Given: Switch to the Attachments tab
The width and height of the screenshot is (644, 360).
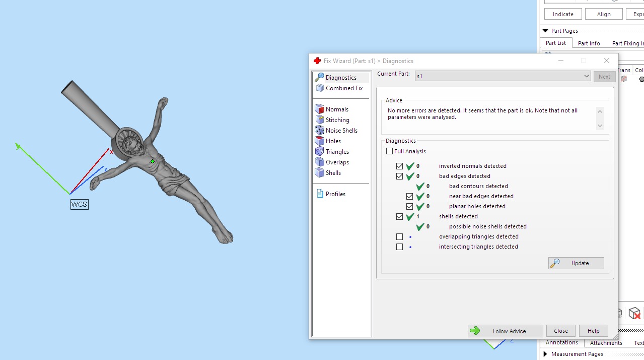Looking at the screenshot, I should pyautogui.click(x=606, y=343).
